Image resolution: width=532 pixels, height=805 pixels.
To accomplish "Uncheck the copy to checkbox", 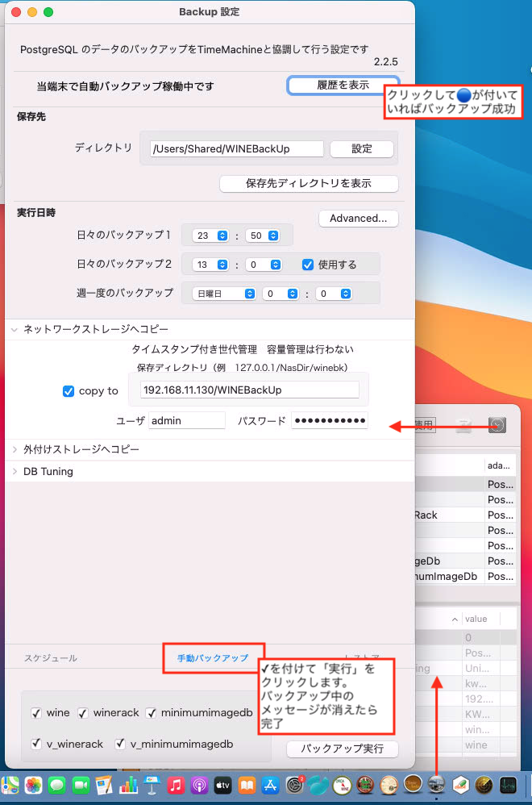I will (x=69, y=391).
